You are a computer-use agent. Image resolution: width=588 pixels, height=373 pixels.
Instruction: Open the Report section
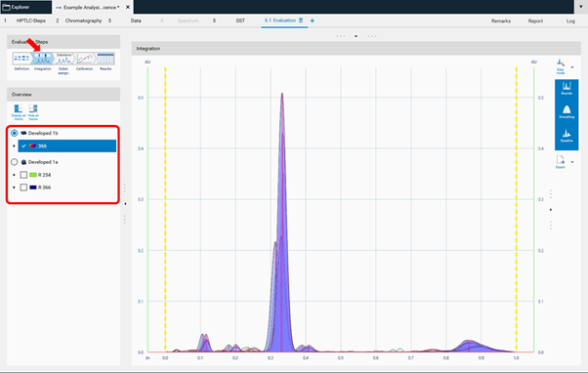coord(535,21)
